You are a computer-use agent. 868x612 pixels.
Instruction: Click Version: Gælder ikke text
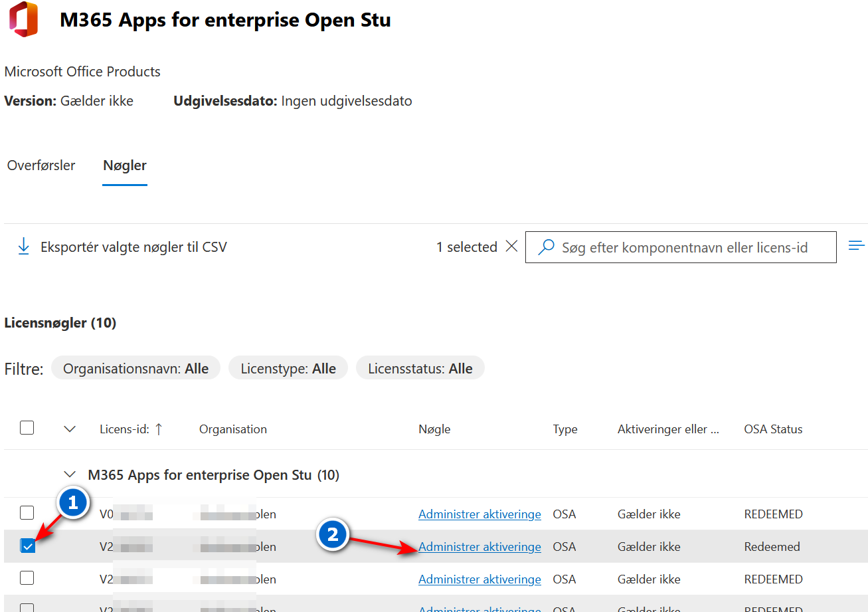pos(68,101)
